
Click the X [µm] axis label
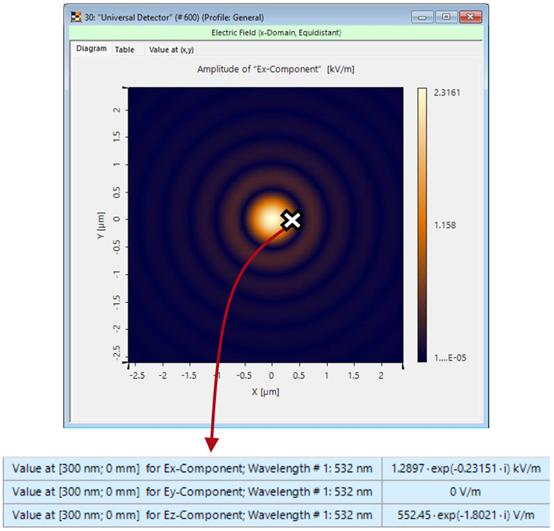click(x=265, y=392)
